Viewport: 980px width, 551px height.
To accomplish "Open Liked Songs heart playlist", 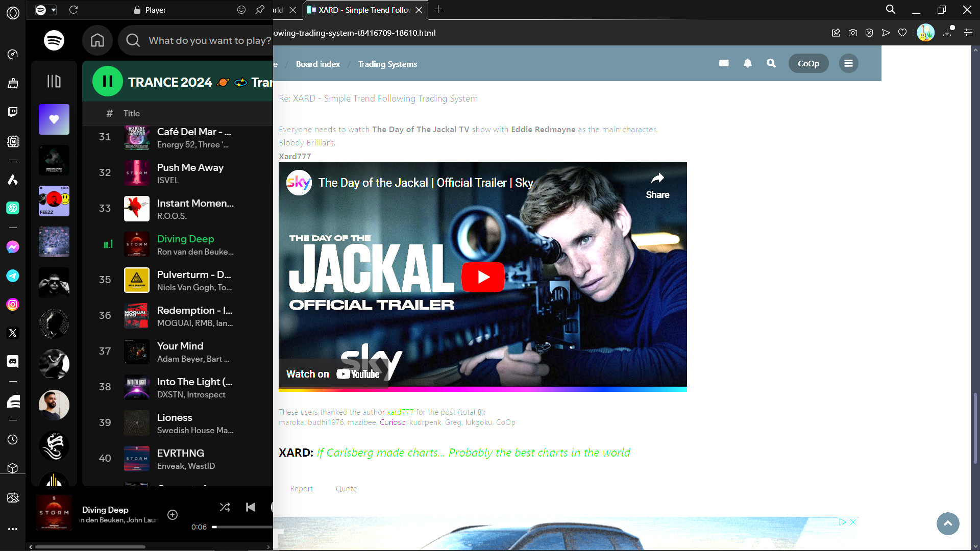I will click(x=54, y=119).
